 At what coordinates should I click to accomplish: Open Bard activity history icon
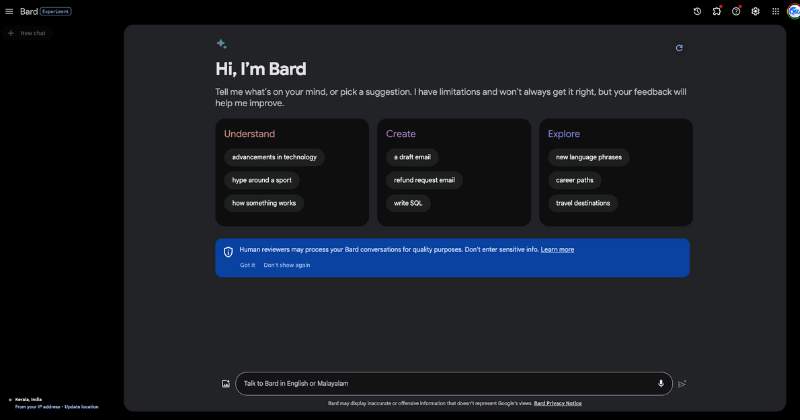point(697,11)
